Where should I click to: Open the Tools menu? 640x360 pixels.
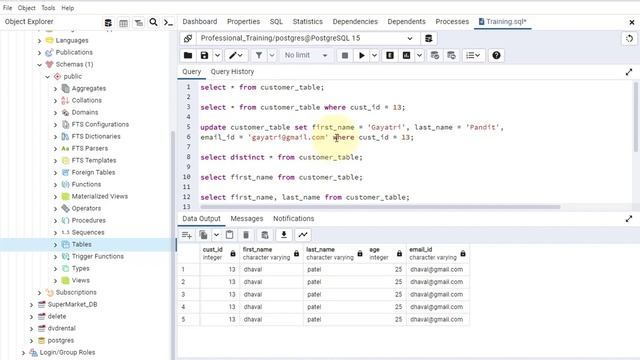(48, 8)
